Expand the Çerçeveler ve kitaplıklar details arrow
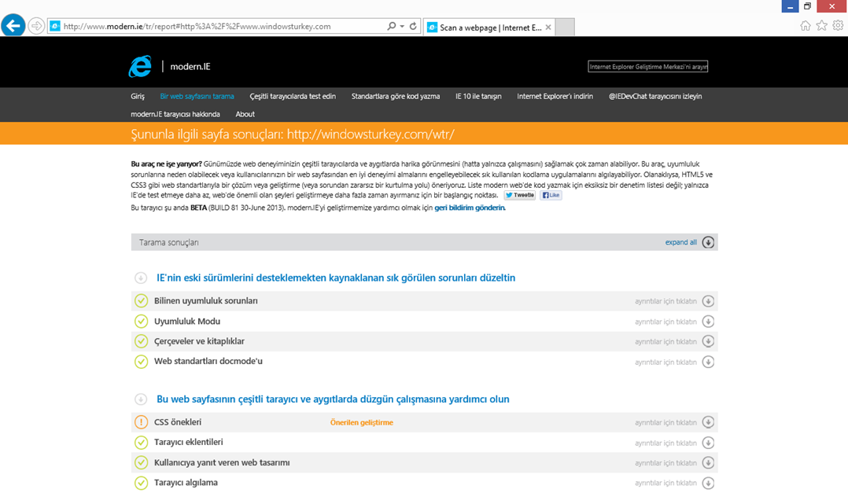The height and width of the screenshot is (504, 848). click(708, 341)
